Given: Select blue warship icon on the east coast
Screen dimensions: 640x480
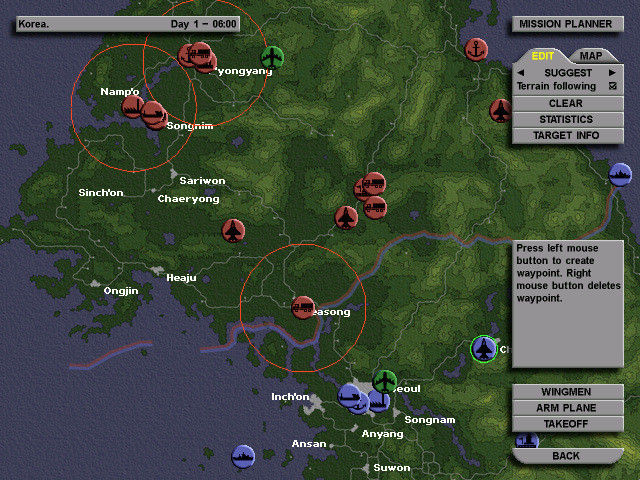Looking at the screenshot, I should (620, 175).
